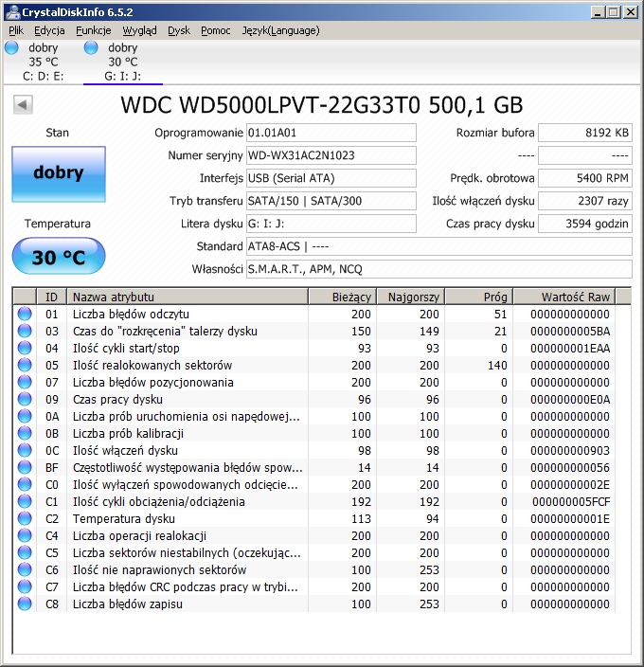This screenshot has width=644, height=667.
Task: Click the ID column header
Action: coord(51,297)
